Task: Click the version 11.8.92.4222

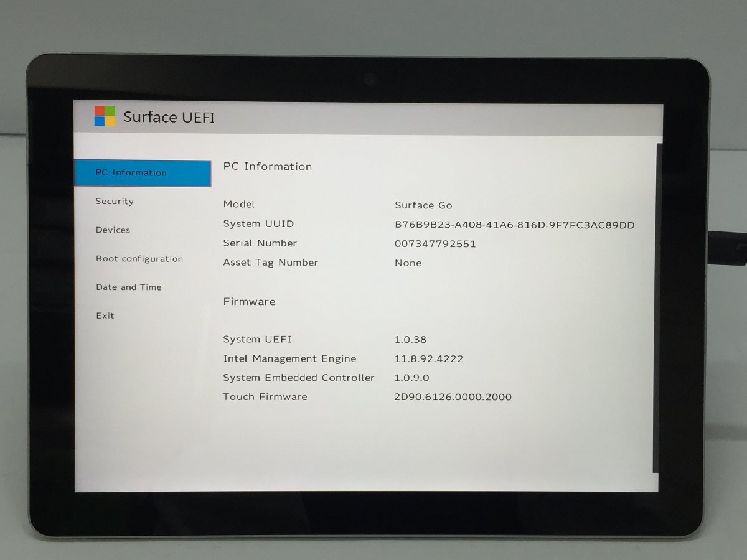Action: tap(428, 359)
